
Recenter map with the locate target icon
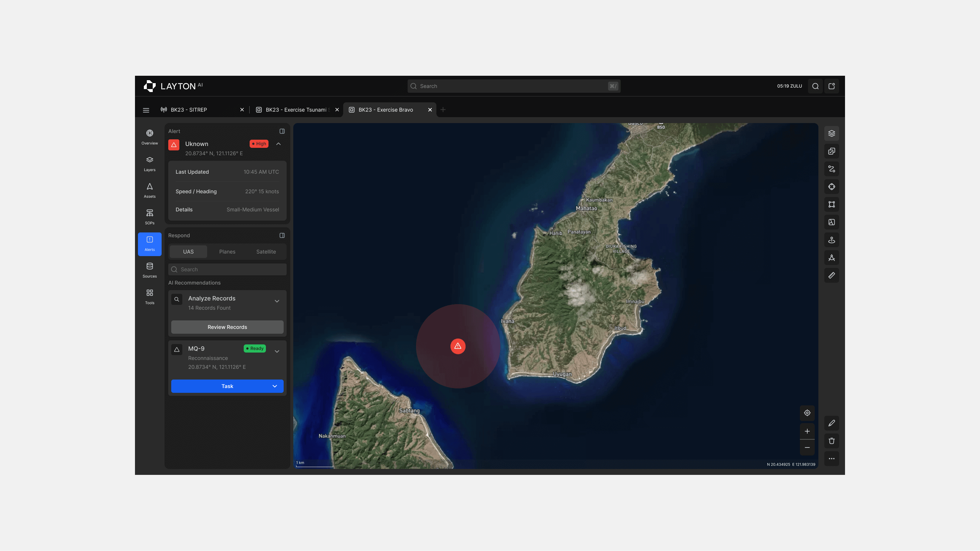pos(807,413)
